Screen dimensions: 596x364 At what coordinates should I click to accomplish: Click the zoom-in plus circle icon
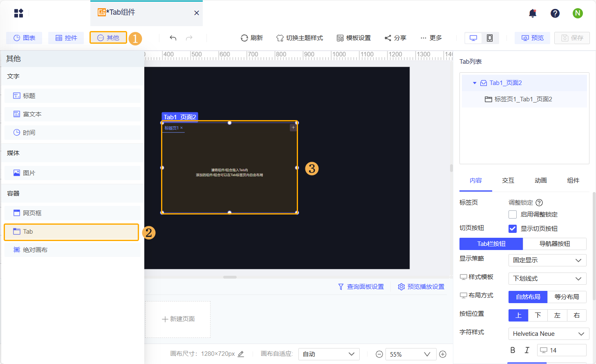(x=443, y=354)
